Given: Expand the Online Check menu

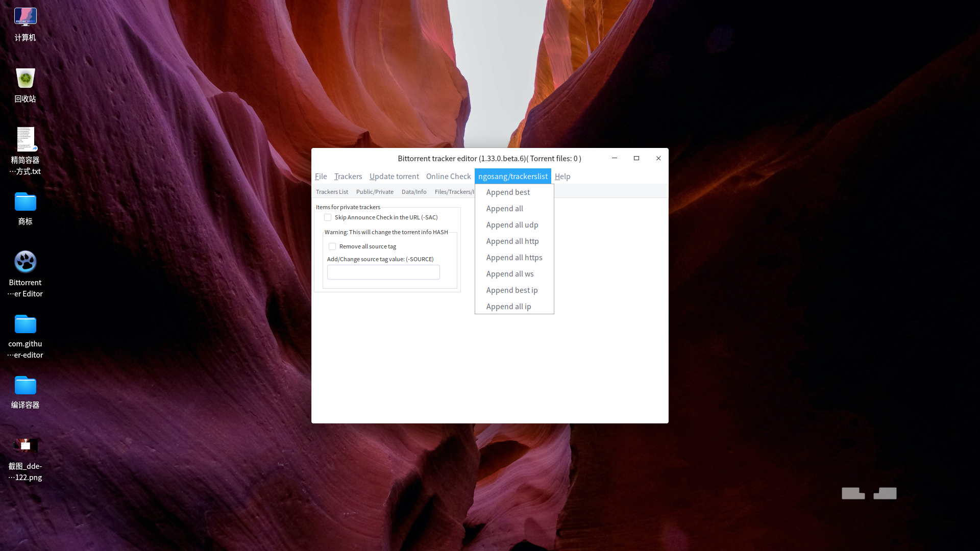Looking at the screenshot, I should pyautogui.click(x=448, y=176).
